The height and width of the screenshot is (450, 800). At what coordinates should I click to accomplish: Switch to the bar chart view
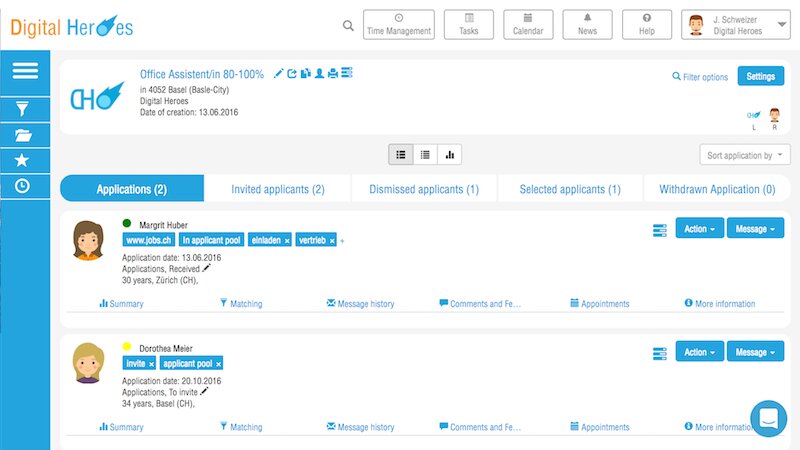pyautogui.click(x=449, y=155)
